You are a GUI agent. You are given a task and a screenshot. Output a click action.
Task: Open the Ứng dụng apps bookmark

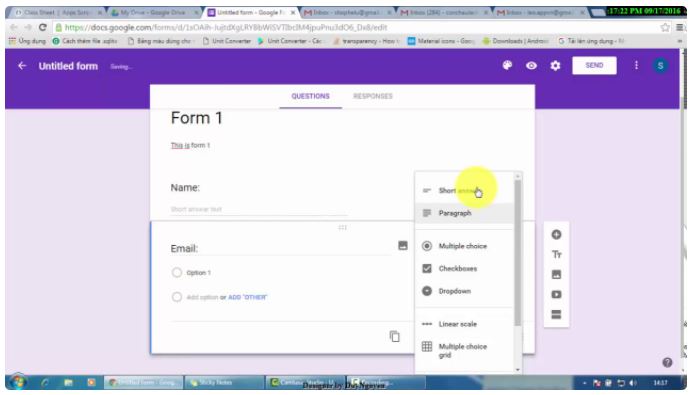pyautogui.click(x=27, y=41)
